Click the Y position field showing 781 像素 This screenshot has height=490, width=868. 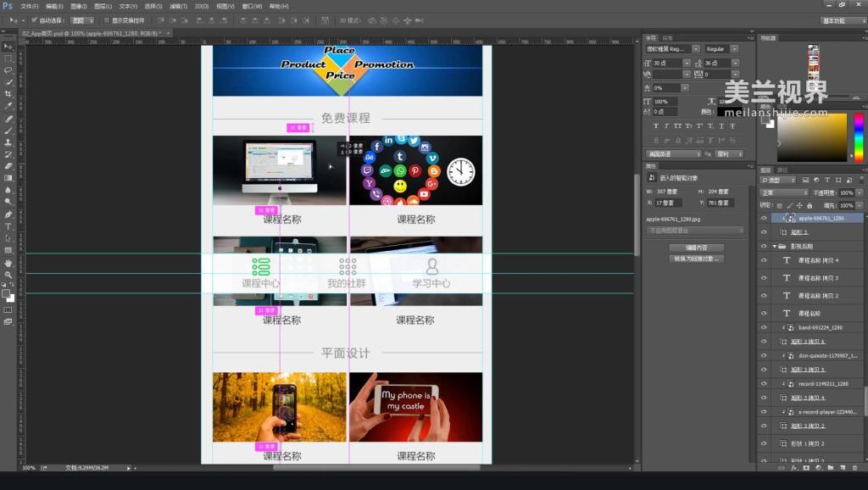click(721, 203)
